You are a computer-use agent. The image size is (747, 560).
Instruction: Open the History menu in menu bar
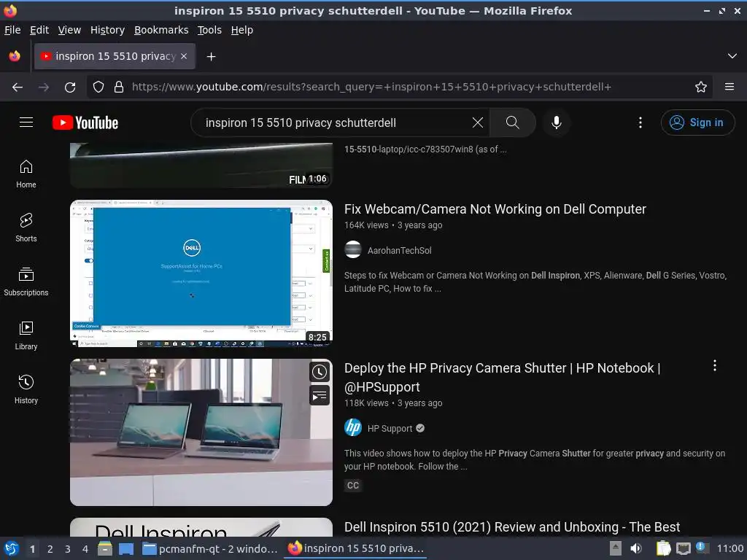click(x=107, y=30)
